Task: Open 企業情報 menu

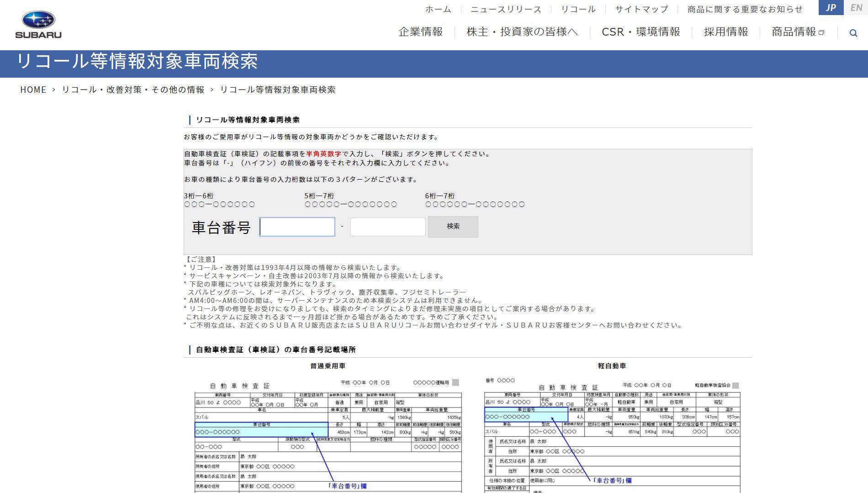Action: (421, 32)
